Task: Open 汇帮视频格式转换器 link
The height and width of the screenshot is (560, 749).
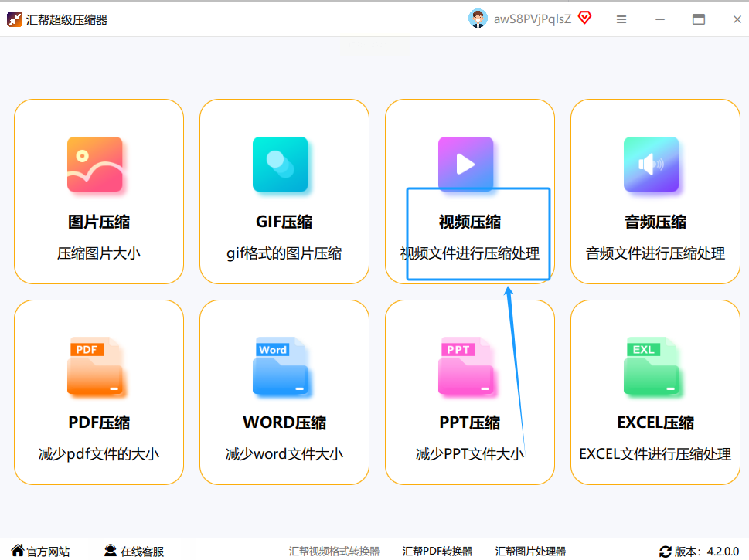Action: pos(335,552)
